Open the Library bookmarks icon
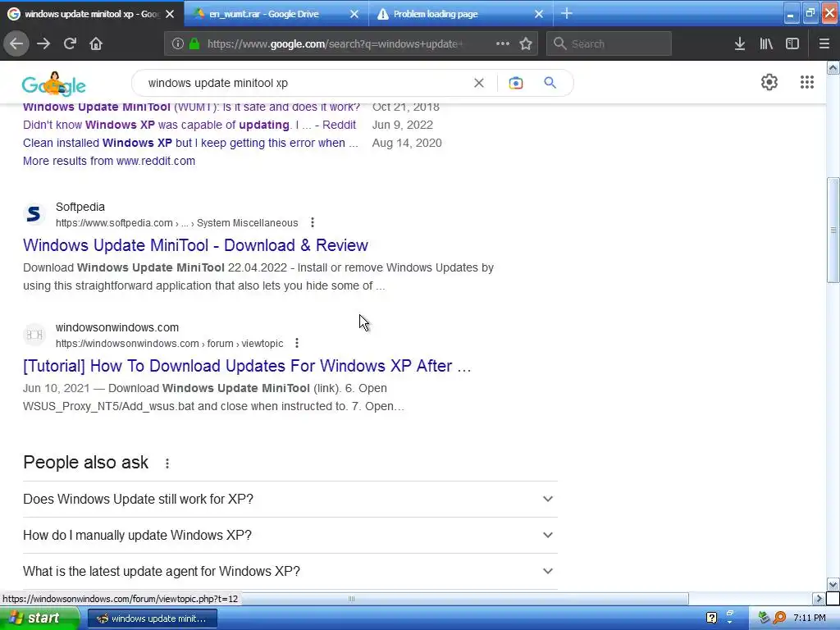Image resolution: width=840 pixels, height=630 pixels. (766, 43)
